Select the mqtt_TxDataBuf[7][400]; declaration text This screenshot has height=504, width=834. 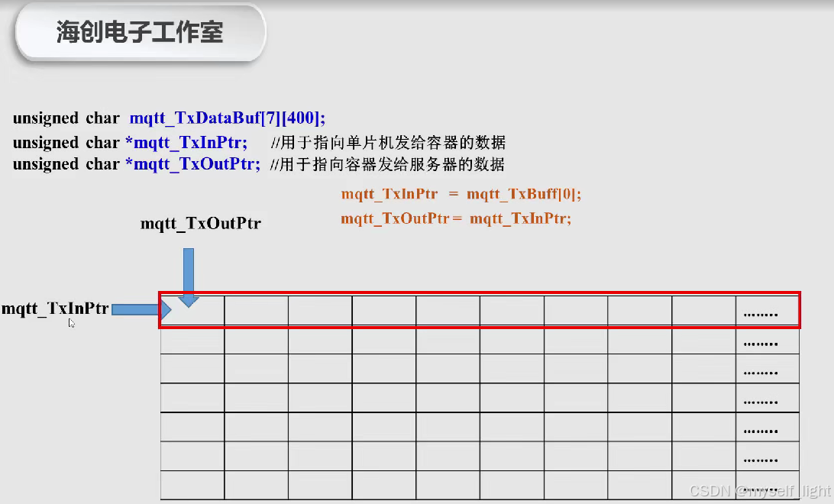227,118
